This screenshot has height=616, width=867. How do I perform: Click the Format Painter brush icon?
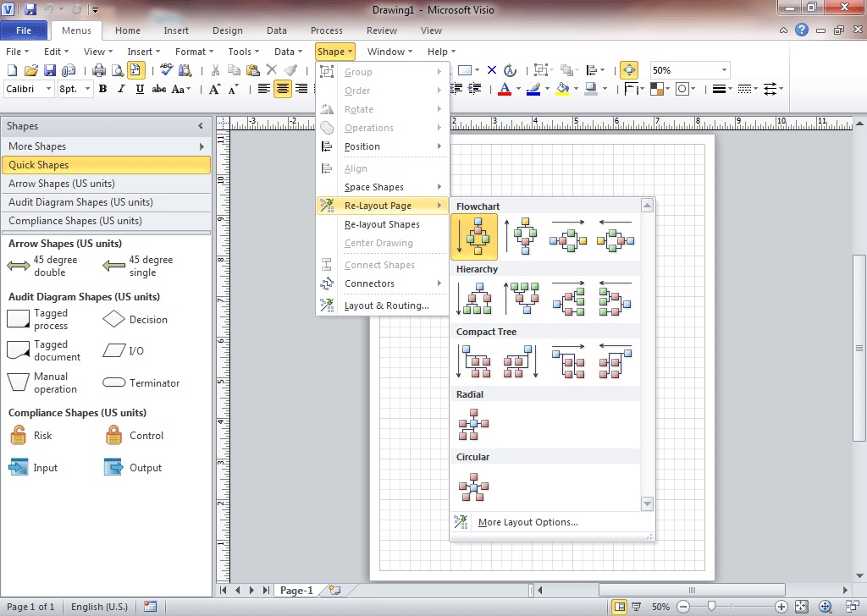[x=291, y=70]
